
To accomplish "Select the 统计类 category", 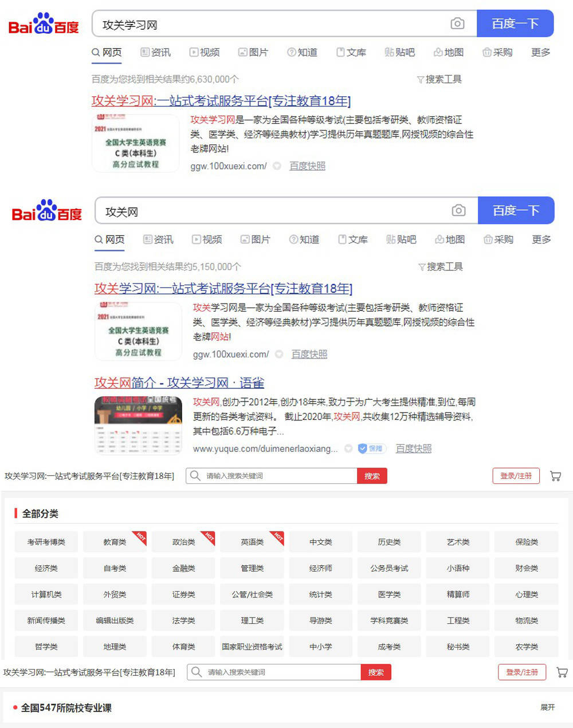I will coord(320,595).
